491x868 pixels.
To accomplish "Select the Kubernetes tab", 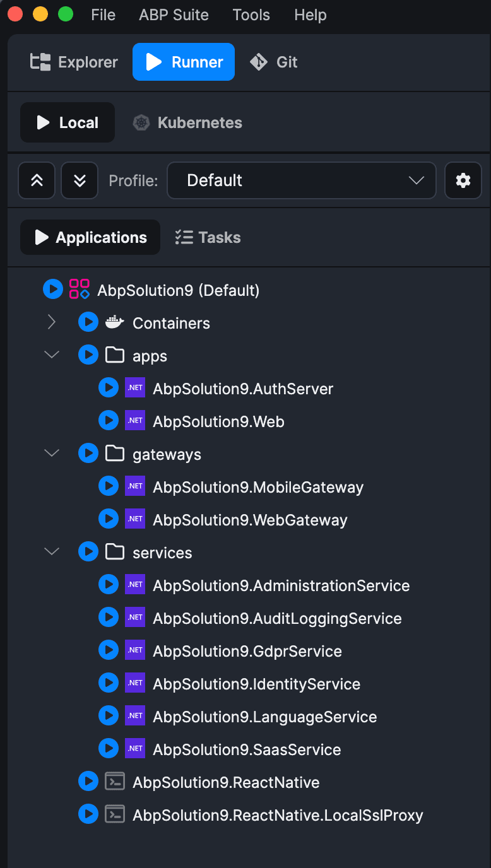I will (x=187, y=122).
